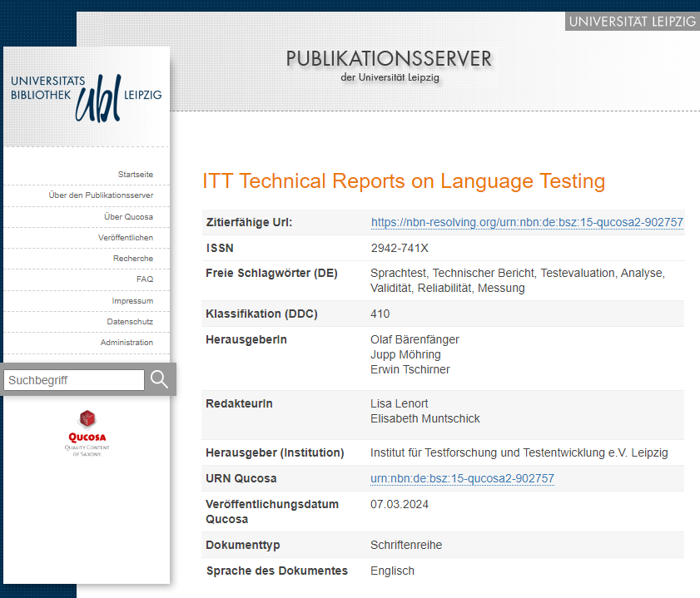Click the ITT Technical Reports heading
The height and width of the screenshot is (598, 700).
tap(404, 181)
